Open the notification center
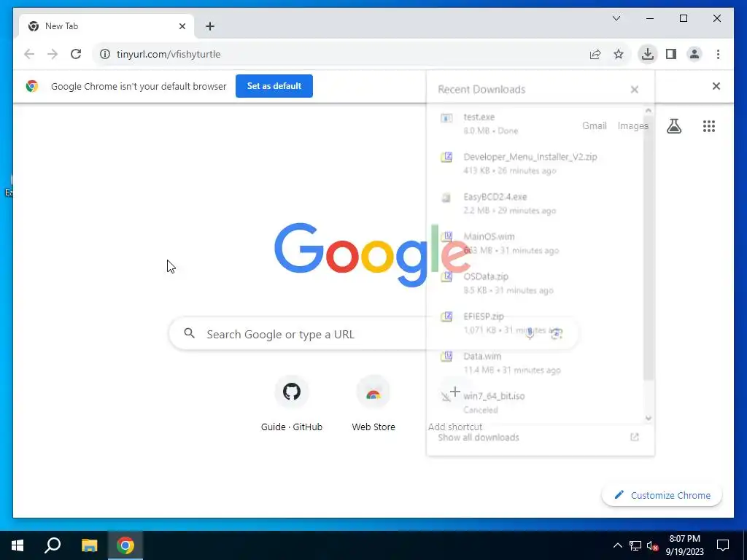The height and width of the screenshot is (560, 747). [x=723, y=545]
